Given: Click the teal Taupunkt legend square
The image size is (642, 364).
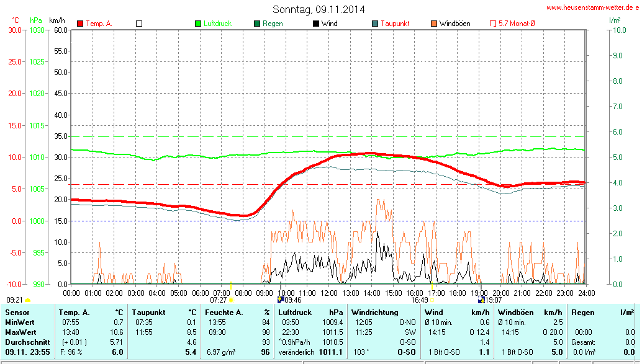Looking at the screenshot, I should point(375,24).
